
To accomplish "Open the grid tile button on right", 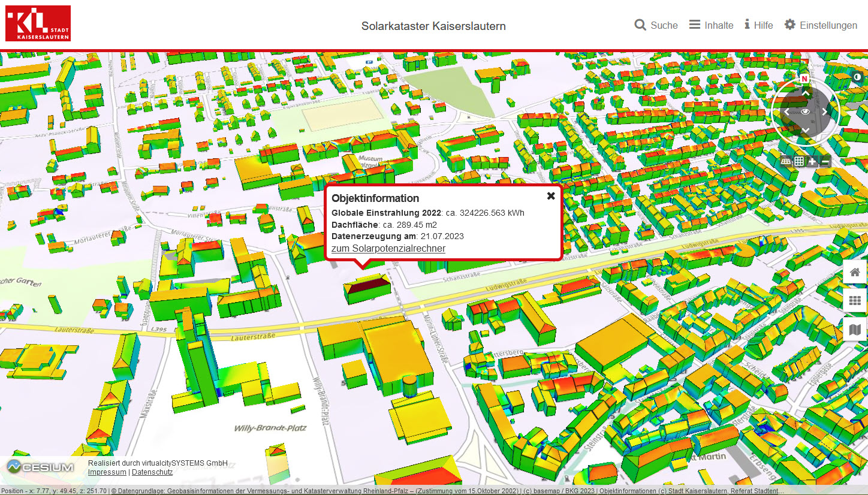I will [855, 301].
